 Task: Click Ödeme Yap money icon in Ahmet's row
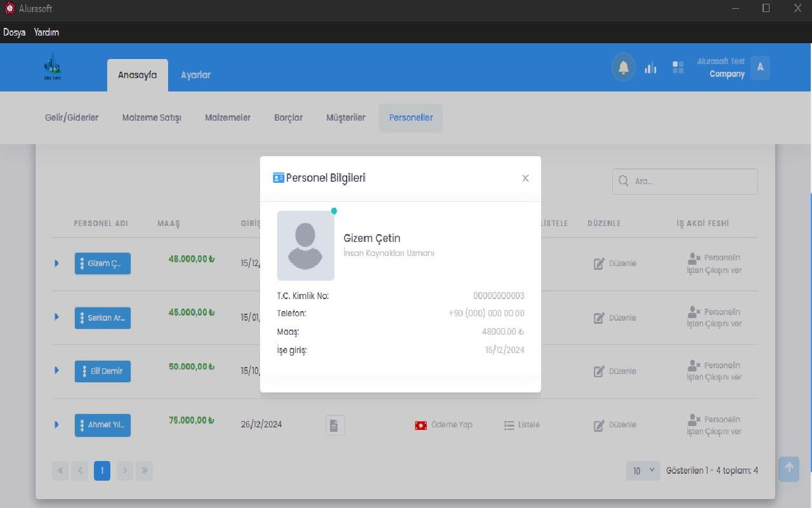421,425
